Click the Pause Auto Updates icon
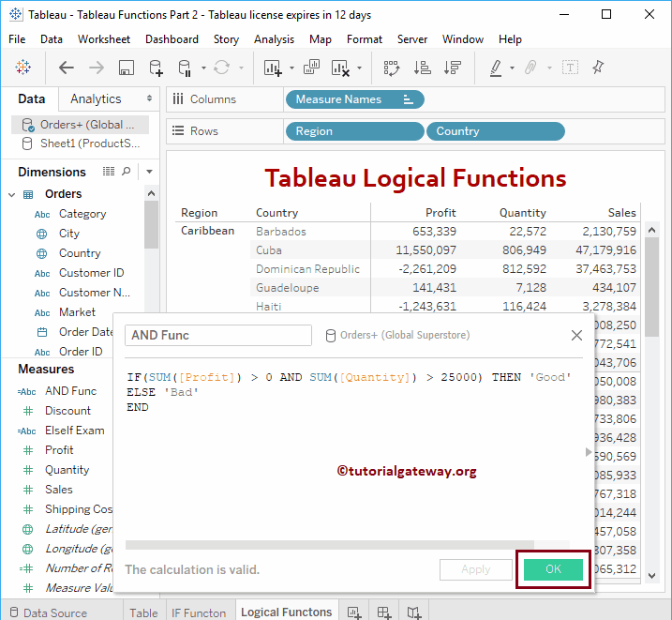 point(185,68)
